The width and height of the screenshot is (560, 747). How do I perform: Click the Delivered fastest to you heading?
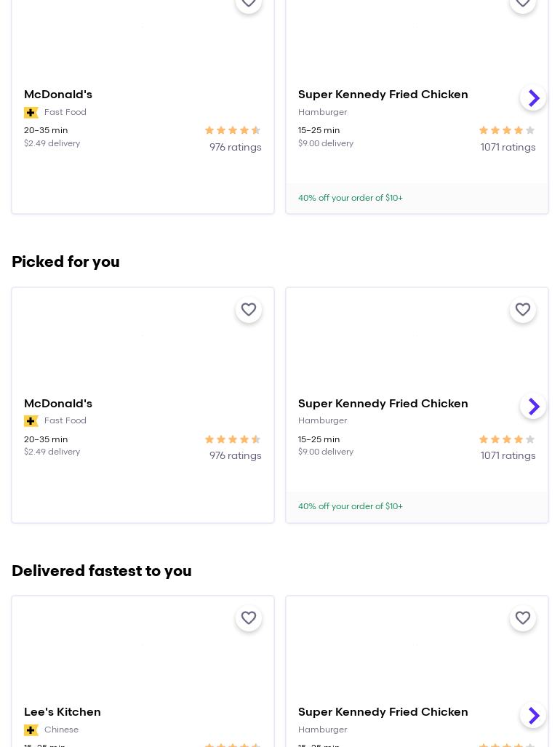(102, 571)
